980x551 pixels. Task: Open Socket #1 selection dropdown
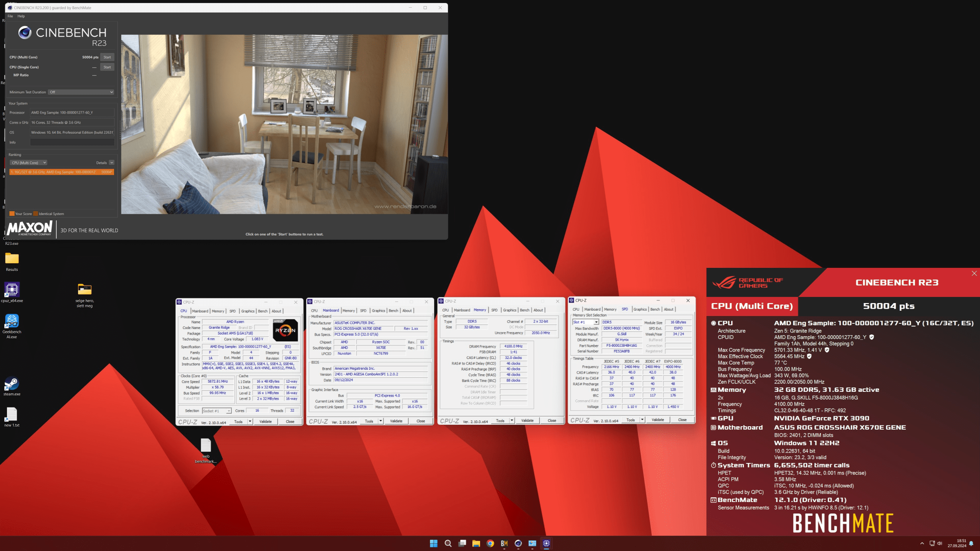pos(217,411)
